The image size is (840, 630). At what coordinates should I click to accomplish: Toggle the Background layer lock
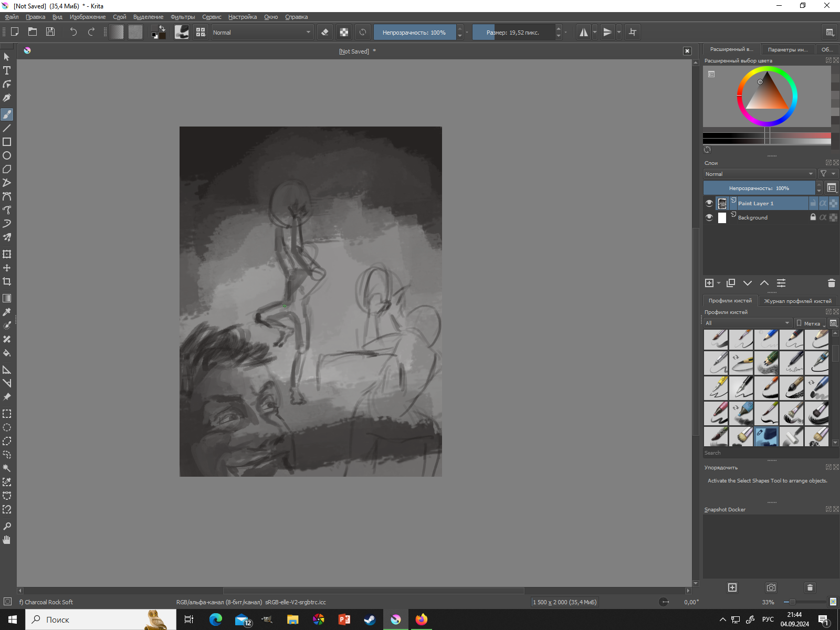coord(813,217)
